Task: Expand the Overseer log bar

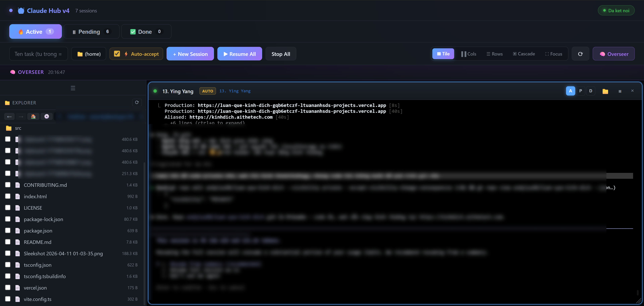Action: point(31,72)
